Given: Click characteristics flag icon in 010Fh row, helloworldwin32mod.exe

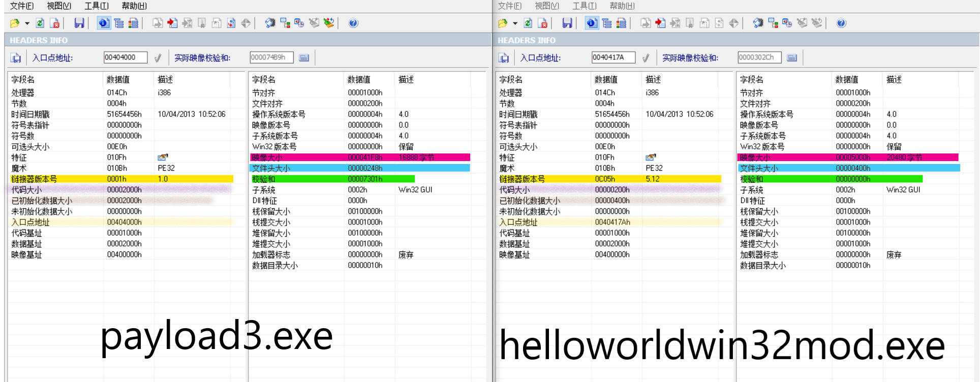Looking at the screenshot, I should 651,157.
